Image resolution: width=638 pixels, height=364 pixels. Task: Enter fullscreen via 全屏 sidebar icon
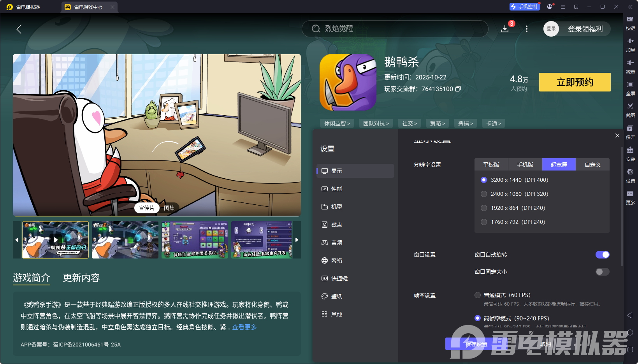pos(630,88)
